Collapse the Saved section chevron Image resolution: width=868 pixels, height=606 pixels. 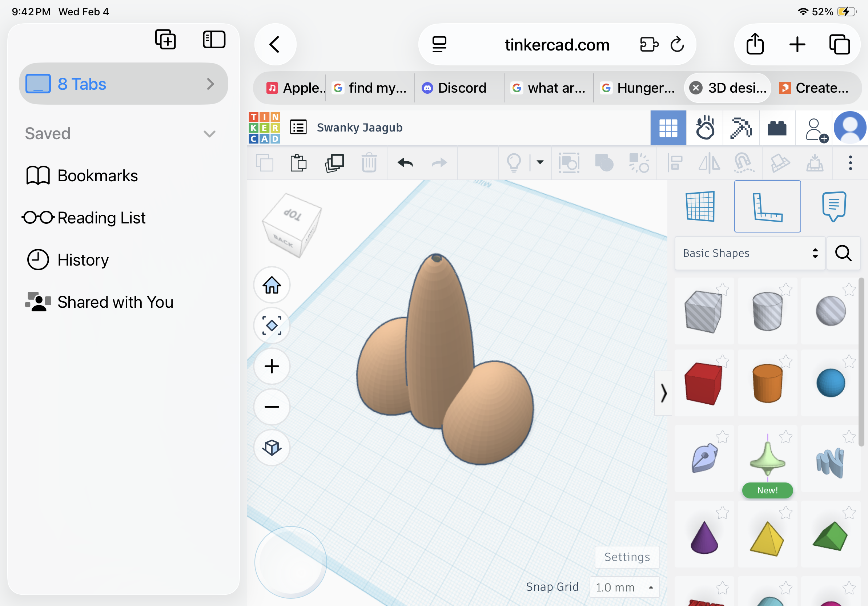209,134
